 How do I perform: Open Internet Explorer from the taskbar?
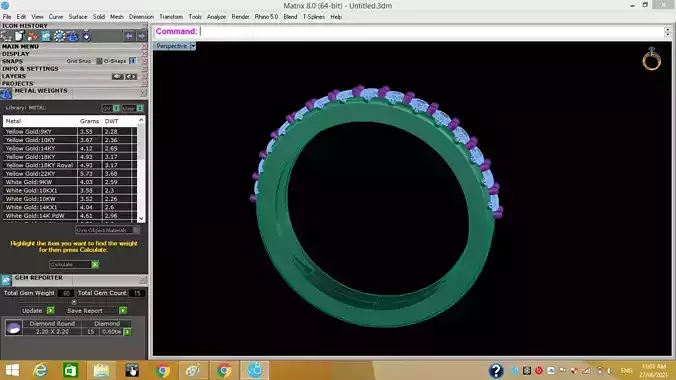click(x=41, y=370)
